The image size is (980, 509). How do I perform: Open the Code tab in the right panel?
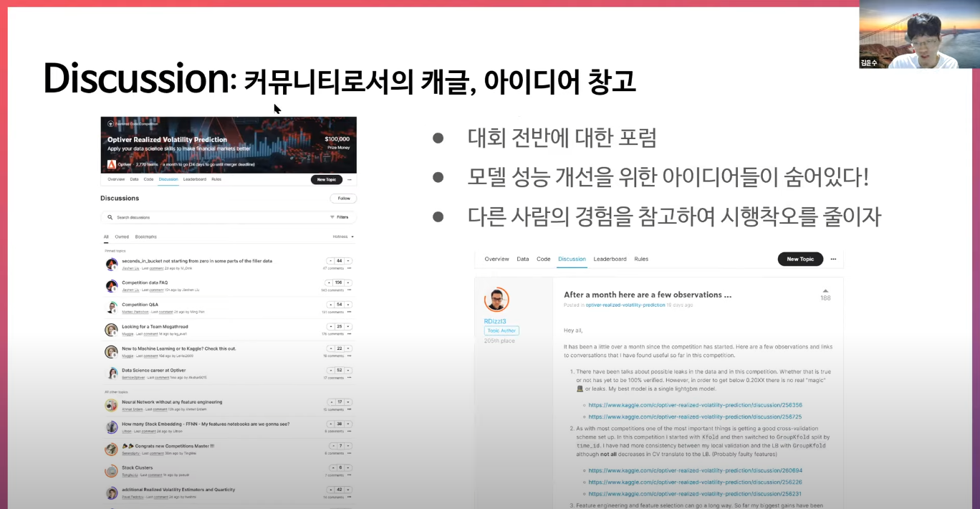click(x=544, y=259)
